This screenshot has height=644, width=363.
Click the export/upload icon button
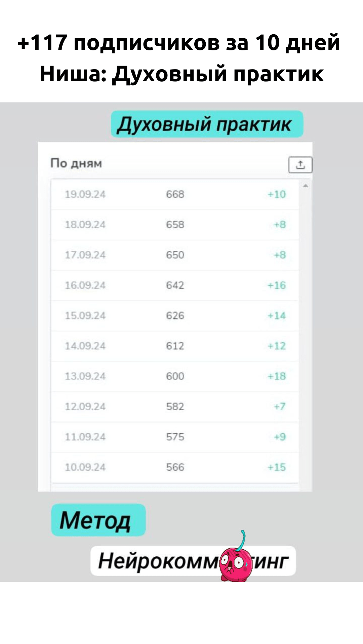tap(300, 165)
